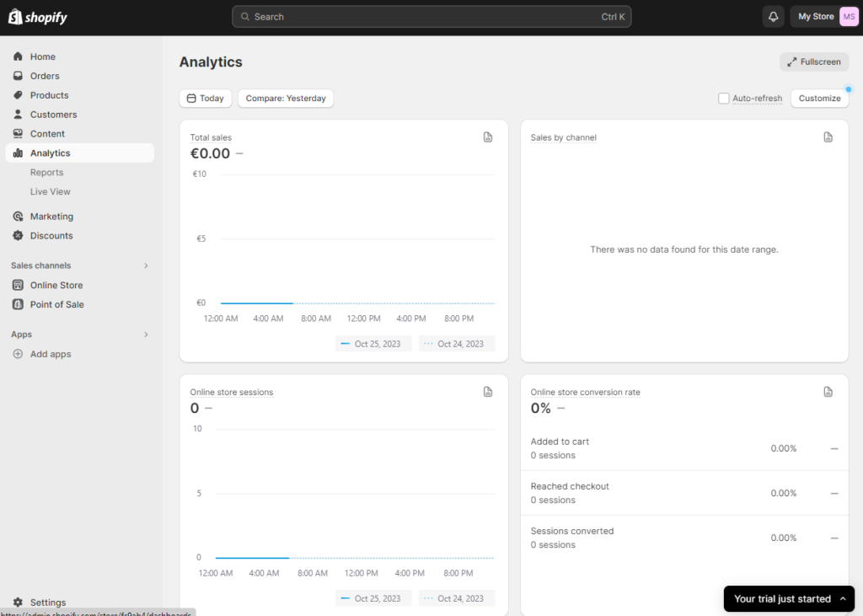The width and height of the screenshot is (863, 616).
Task: Click the Fullscreen button
Action: [x=814, y=62]
